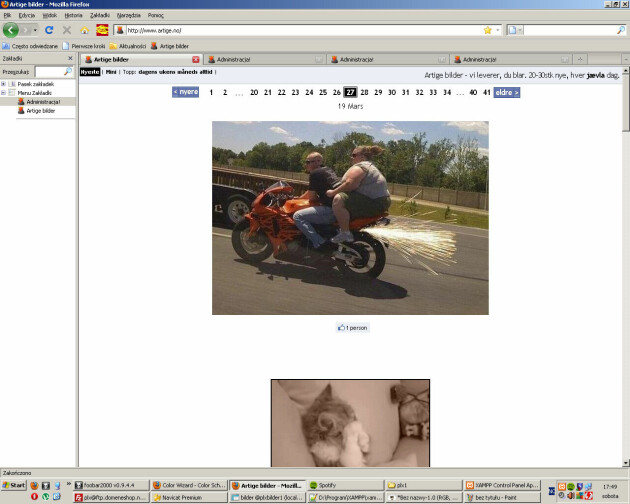Jump to page 41
This screenshot has height=504, width=630.
487,92
